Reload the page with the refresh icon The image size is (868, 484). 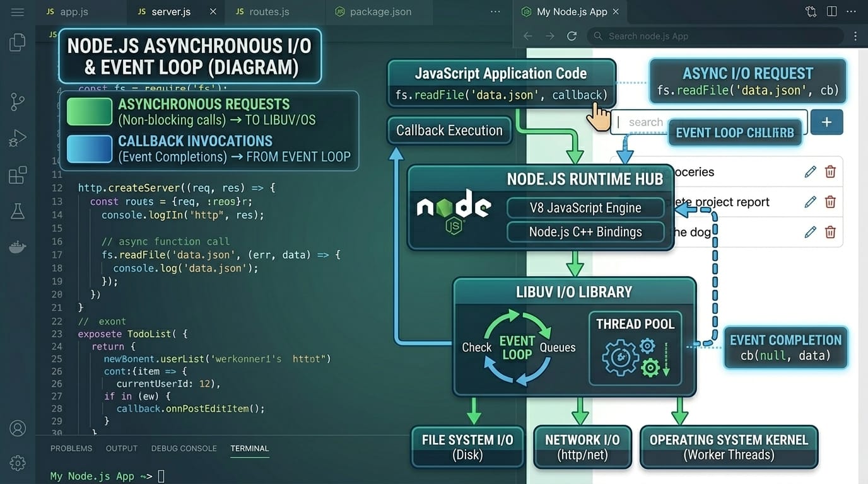(x=572, y=36)
